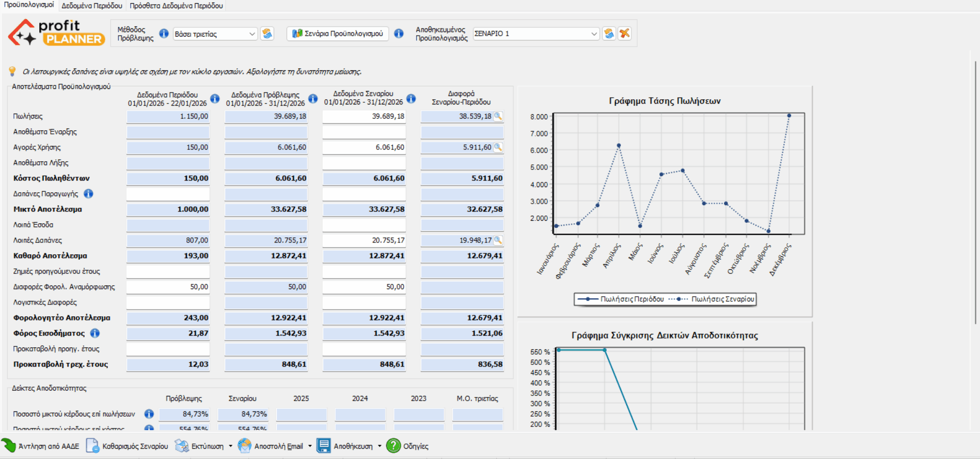Click magnifier icon in Πωλήσεις difference cell
Viewport: 980px width, 459px height.
[x=498, y=116]
